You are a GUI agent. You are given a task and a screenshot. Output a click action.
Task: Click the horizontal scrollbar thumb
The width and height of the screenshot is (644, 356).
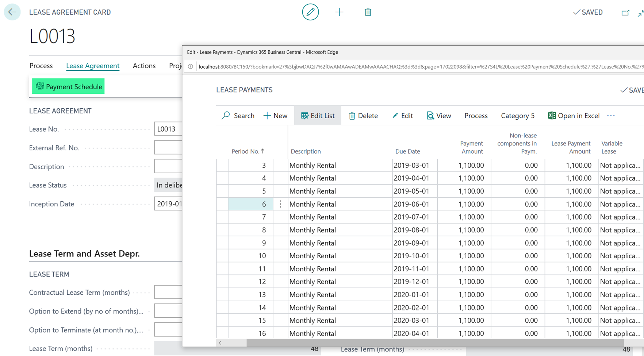[435, 343]
